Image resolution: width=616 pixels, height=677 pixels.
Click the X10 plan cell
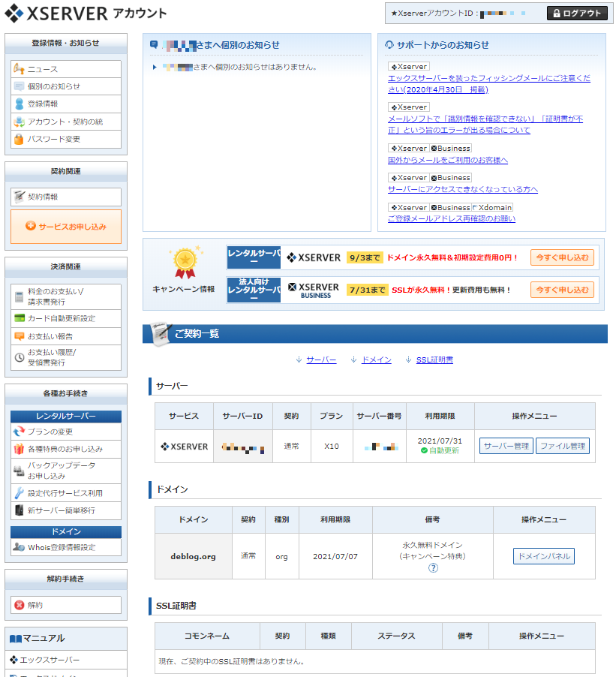332,446
